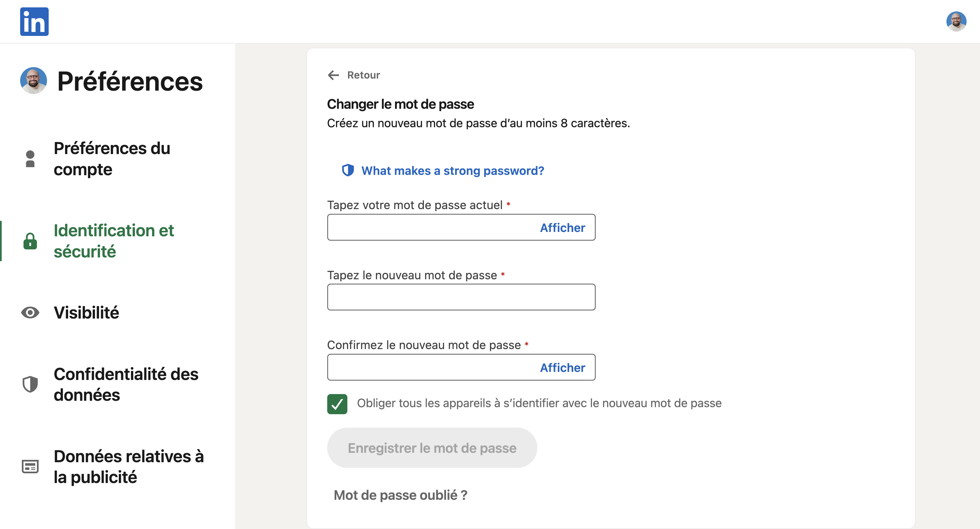Screen dimensions: 980x529
Task: Click the person icon for Préférences du compte
Action: click(30, 159)
